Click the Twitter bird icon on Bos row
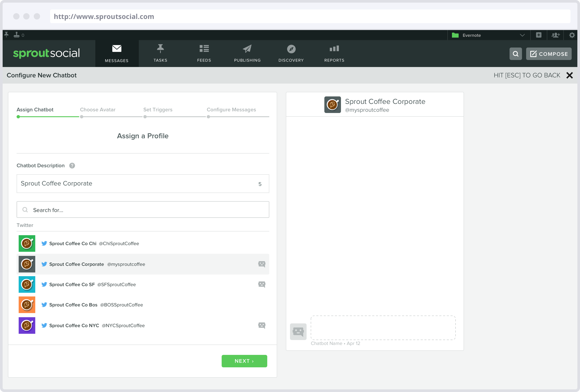Screen dimensions: 580x392 point(44,305)
